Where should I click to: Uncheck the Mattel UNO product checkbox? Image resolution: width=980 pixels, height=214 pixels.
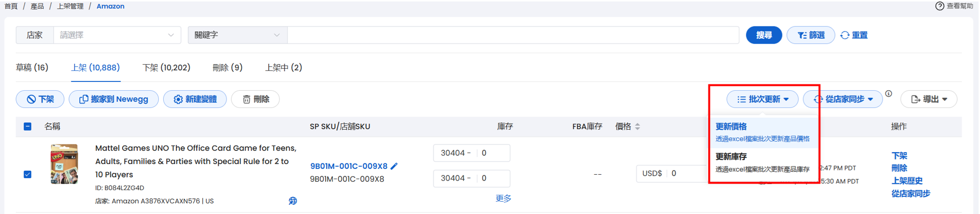[27, 174]
